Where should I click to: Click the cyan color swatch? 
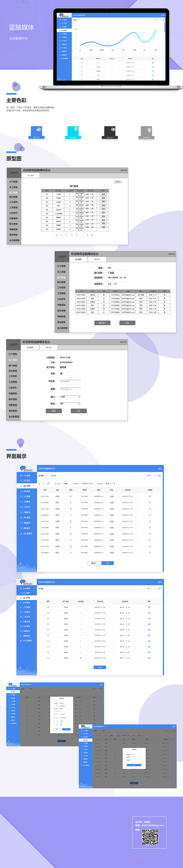click(x=73, y=132)
